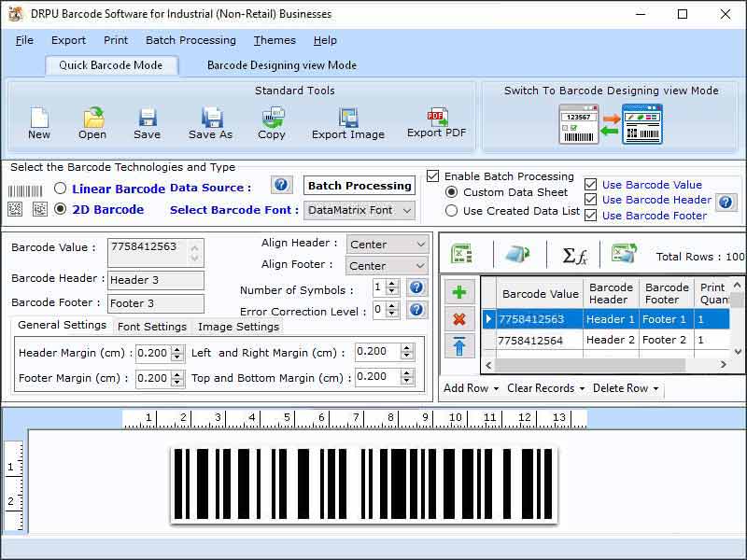Image resolution: width=747 pixels, height=560 pixels.
Task: Click the Batch Processing button
Action: (359, 186)
